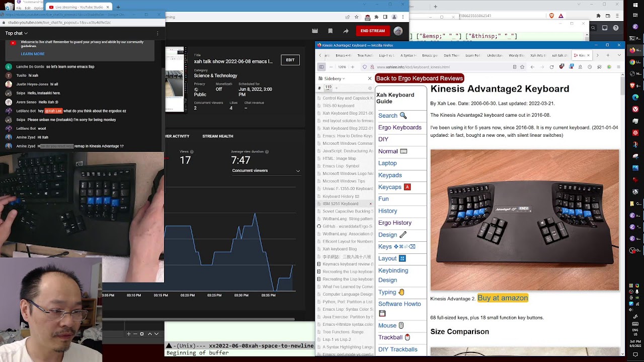
Task: Open YouTube Studio account avatar
Action: click(x=398, y=31)
